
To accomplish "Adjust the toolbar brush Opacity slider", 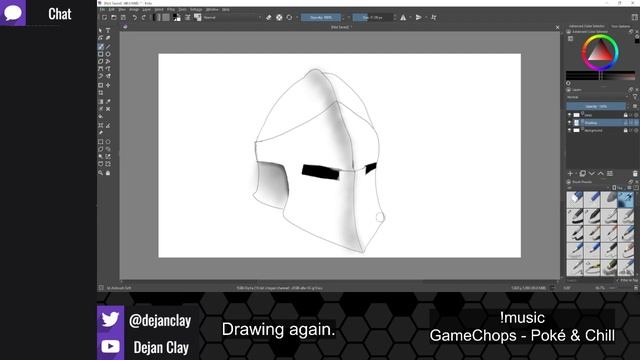I will coord(321,18).
